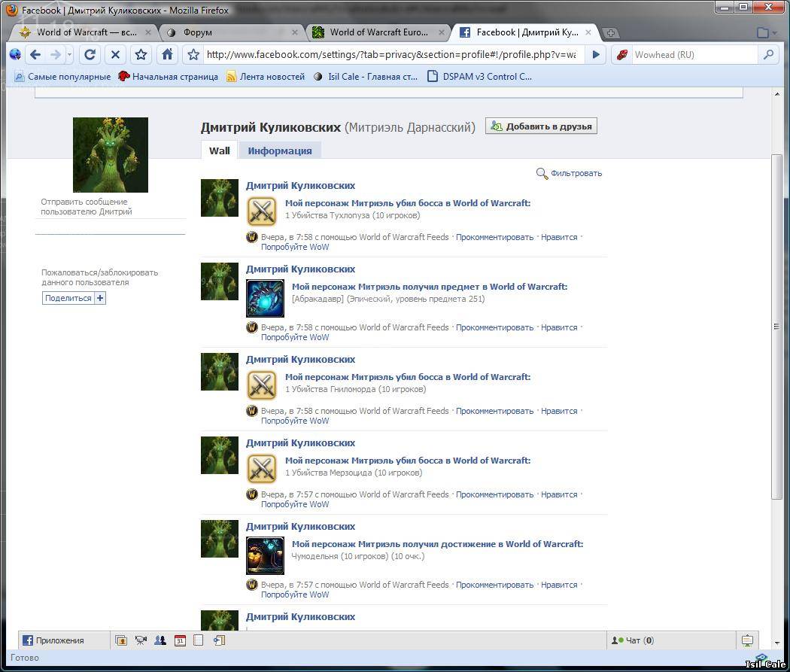Switch to World of Warcraft Euro... tab
This screenshot has width=790, height=672.
378,32
